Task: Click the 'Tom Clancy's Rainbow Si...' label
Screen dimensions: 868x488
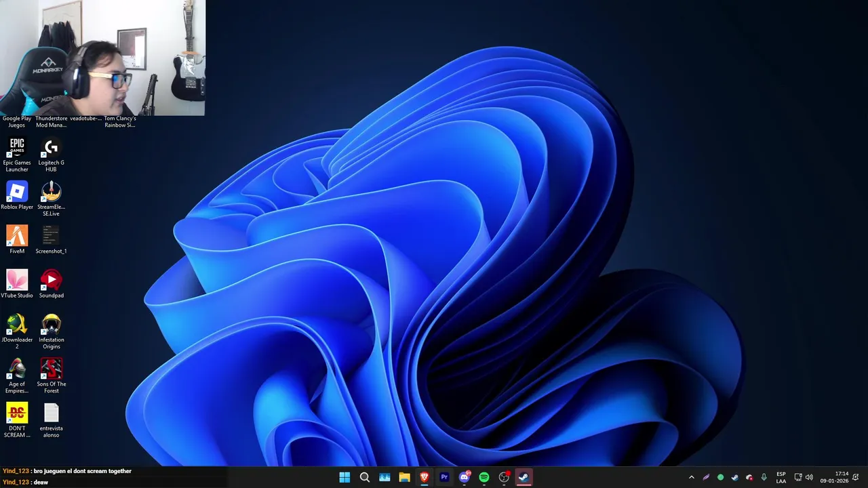Action: tap(120, 121)
